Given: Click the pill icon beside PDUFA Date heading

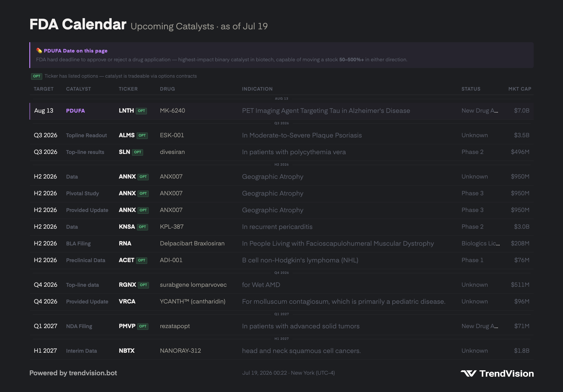Looking at the screenshot, I should (x=39, y=51).
